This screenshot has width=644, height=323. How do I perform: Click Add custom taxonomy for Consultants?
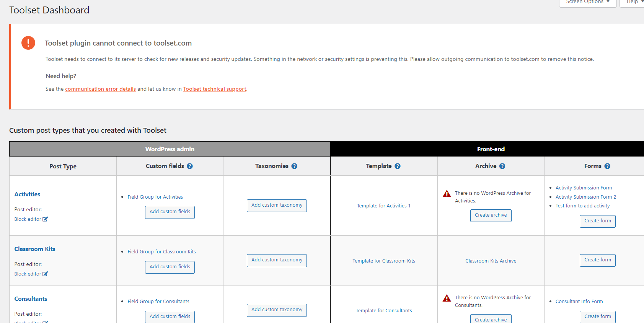coord(277,310)
